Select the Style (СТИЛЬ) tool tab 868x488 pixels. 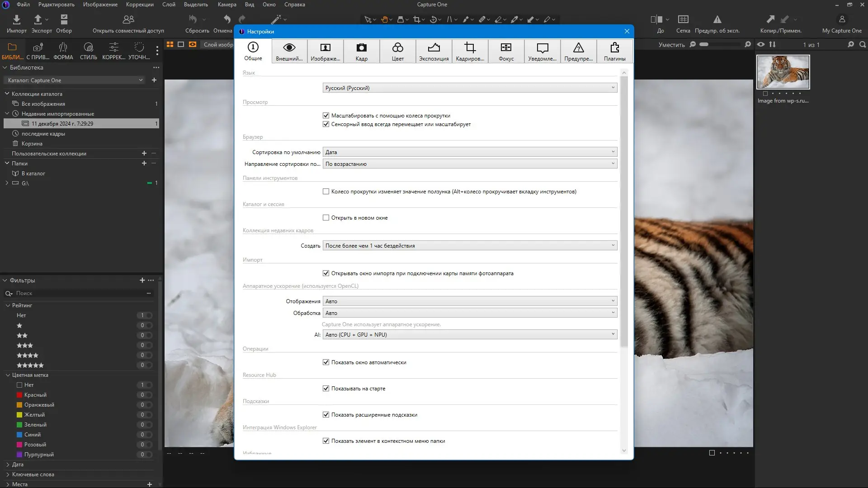coord(89,51)
